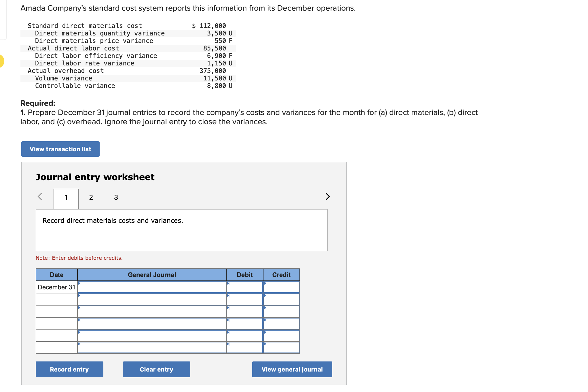Open View general journal

click(x=292, y=369)
